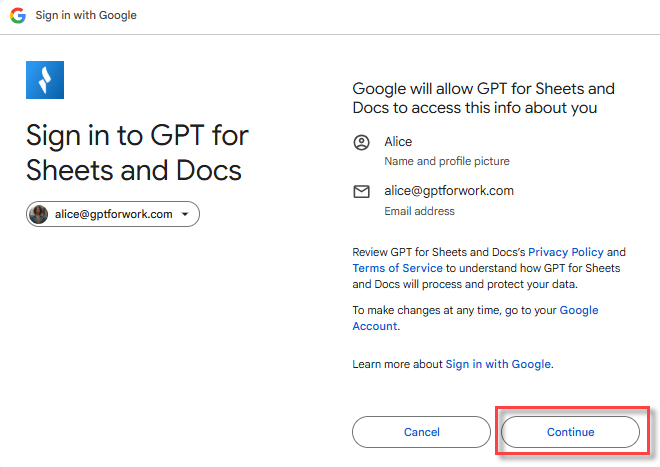
Task: Click the profile avatar in the account chip
Action: [x=40, y=214]
